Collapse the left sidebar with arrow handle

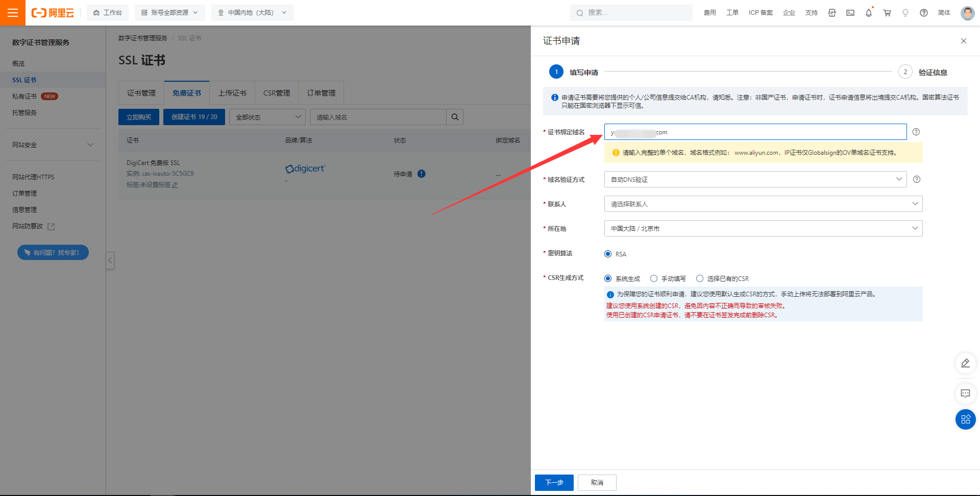pyautogui.click(x=110, y=261)
